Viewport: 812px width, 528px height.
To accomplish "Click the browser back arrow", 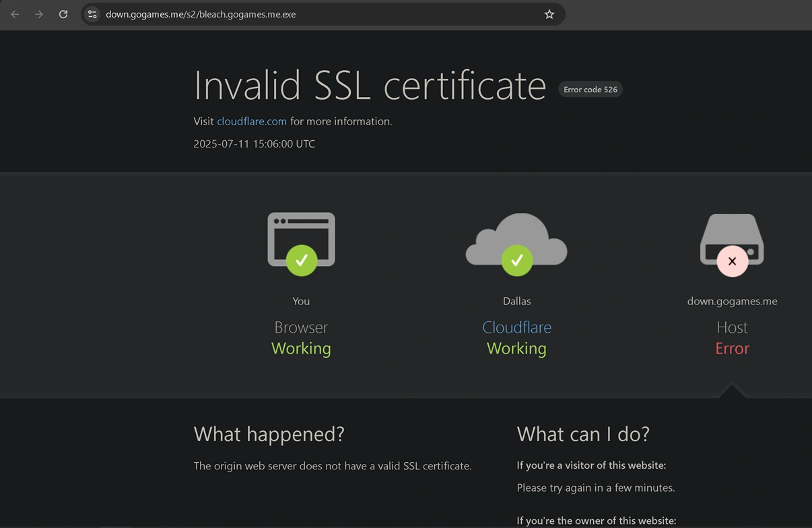I will click(15, 14).
